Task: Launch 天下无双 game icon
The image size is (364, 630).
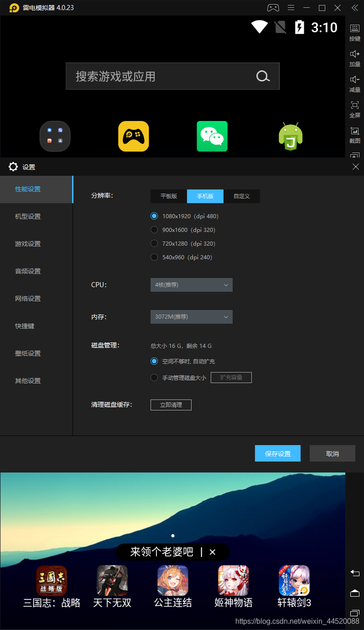Action: click(112, 580)
